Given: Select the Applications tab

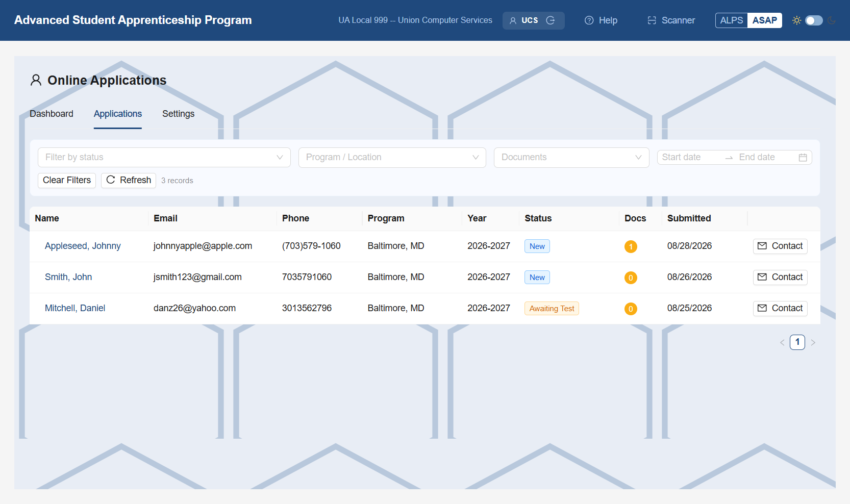Looking at the screenshot, I should [x=118, y=114].
